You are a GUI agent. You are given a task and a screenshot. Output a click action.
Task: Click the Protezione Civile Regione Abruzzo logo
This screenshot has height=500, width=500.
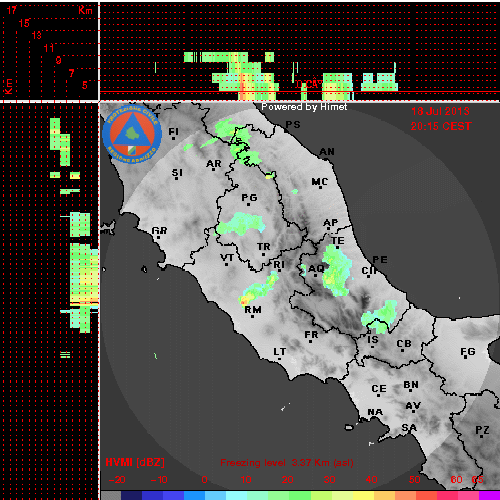tap(132, 134)
